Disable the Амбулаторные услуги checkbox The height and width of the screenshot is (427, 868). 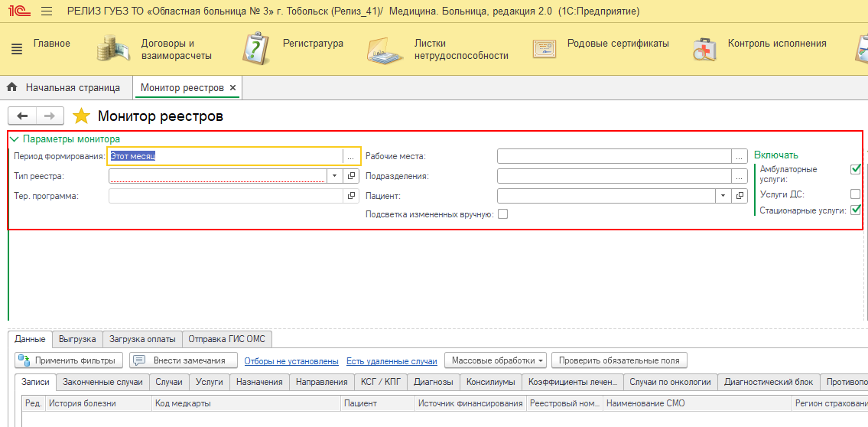coord(855,169)
